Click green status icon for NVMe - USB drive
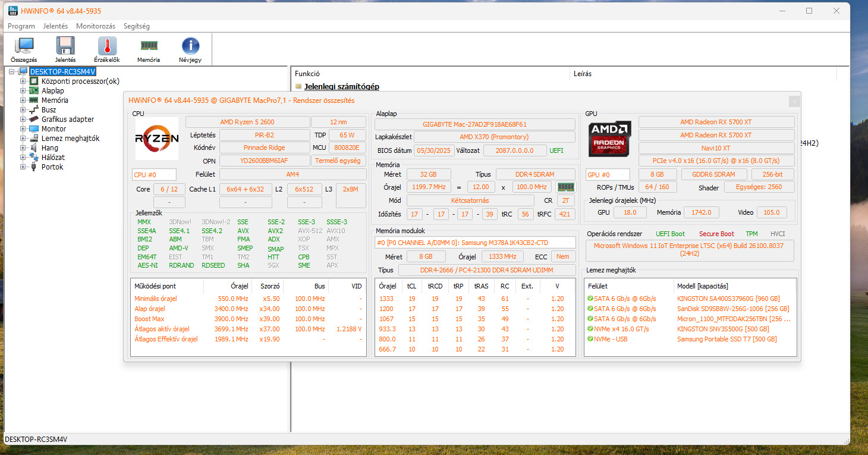The image size is (868, 455). [x=590, y=339]
